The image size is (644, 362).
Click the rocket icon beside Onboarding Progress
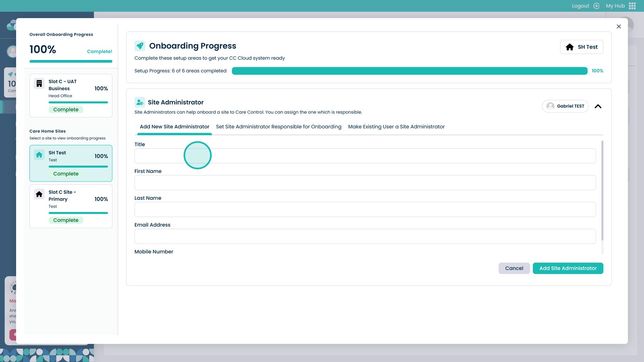point(140,46)
